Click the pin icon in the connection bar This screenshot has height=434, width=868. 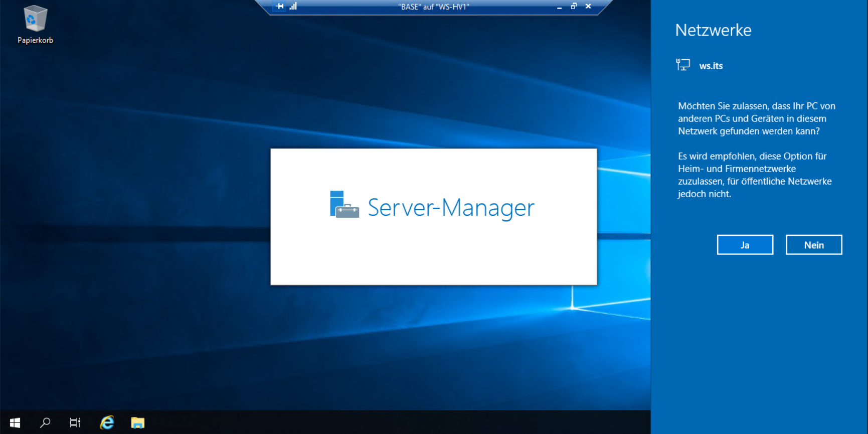click(280, 7)
